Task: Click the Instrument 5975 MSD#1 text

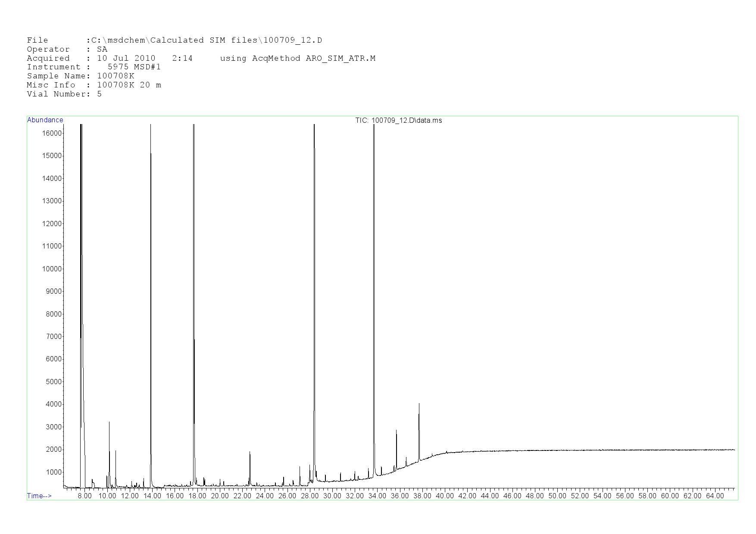Action: click(x=94, y=67)
